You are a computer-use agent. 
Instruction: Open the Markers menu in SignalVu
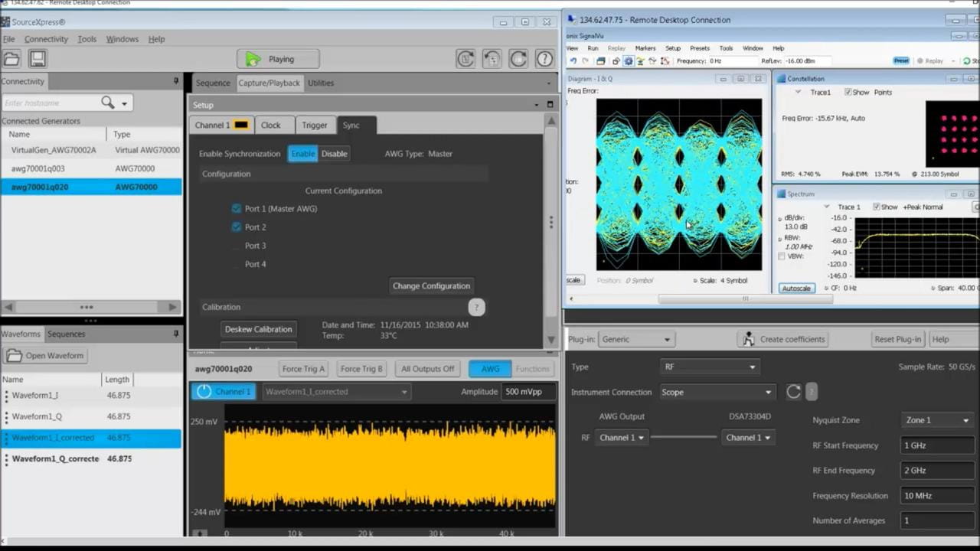(x=645, y=48)
